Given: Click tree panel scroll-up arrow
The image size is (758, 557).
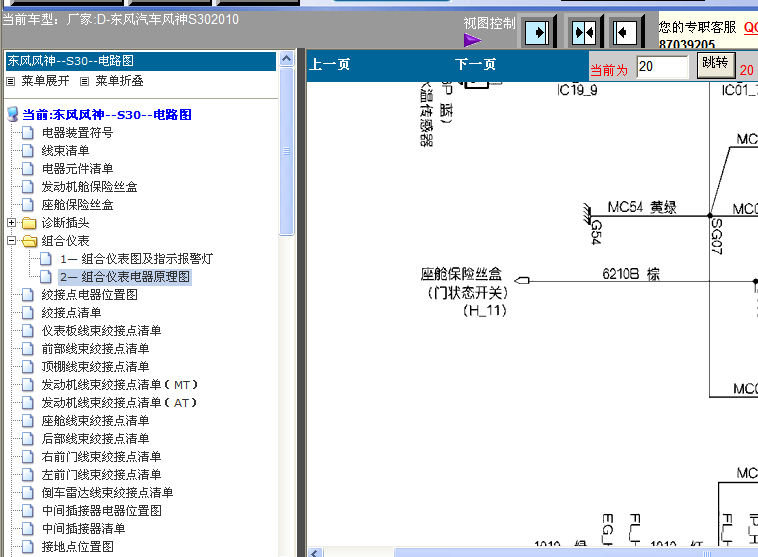Looking at the screenshot, I should (286, 59).
